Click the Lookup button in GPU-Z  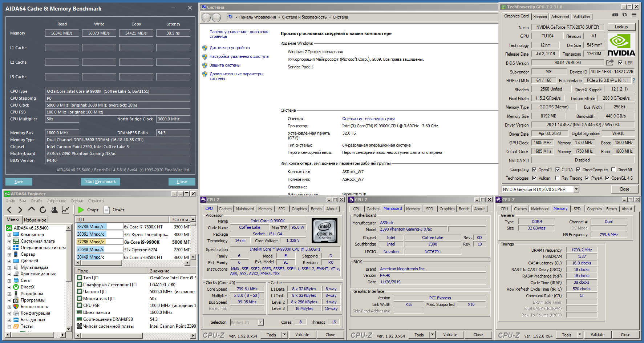tap(621, 27)
